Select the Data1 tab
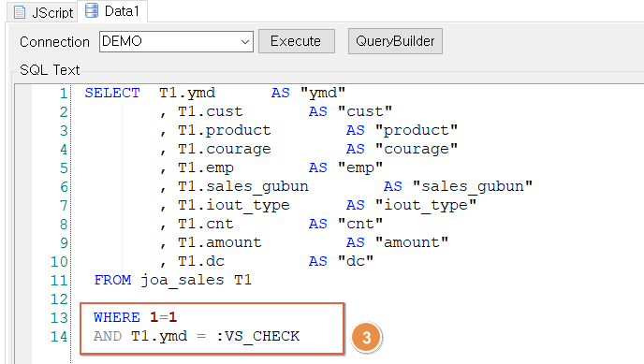 point(112,11)
